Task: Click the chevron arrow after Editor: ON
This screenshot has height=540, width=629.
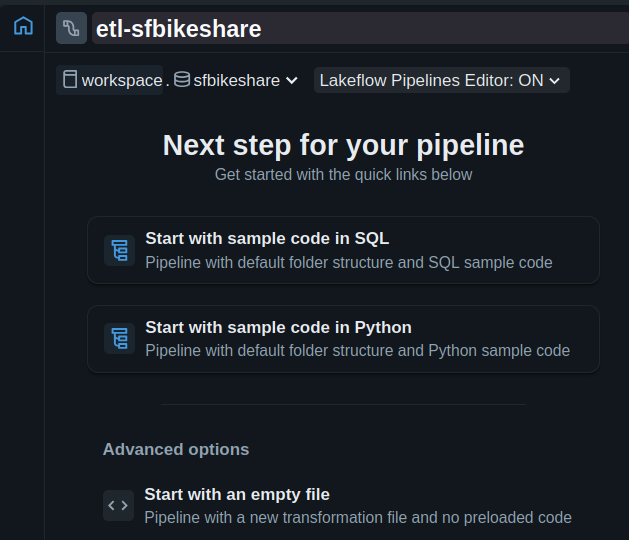Action: click(x=555, y=81)
